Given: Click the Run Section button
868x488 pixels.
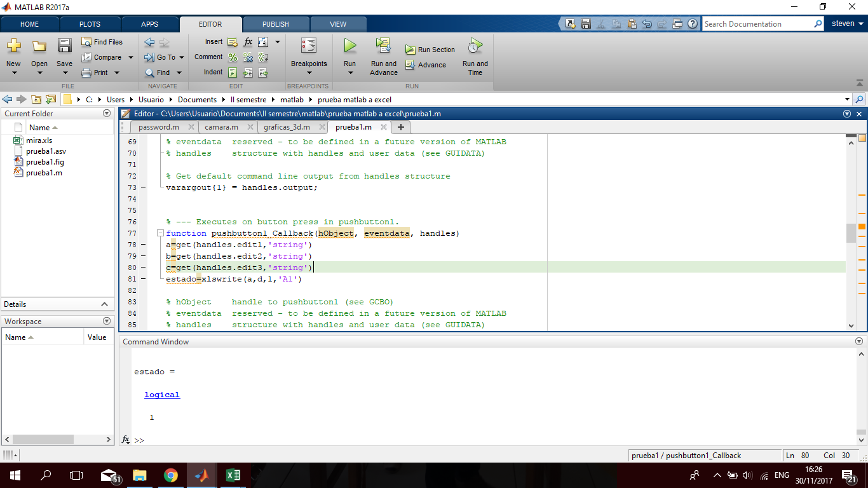Looking at the screenshot, I should coord(430,50).
